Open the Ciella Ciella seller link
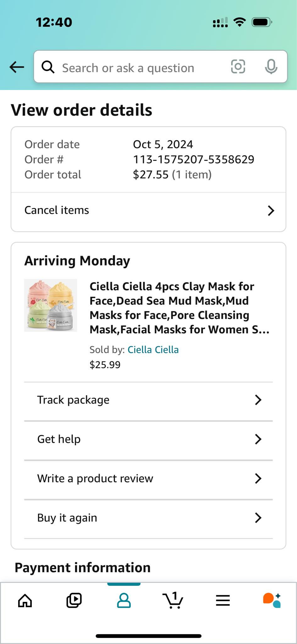297x644 pixels. click(153, 350)
